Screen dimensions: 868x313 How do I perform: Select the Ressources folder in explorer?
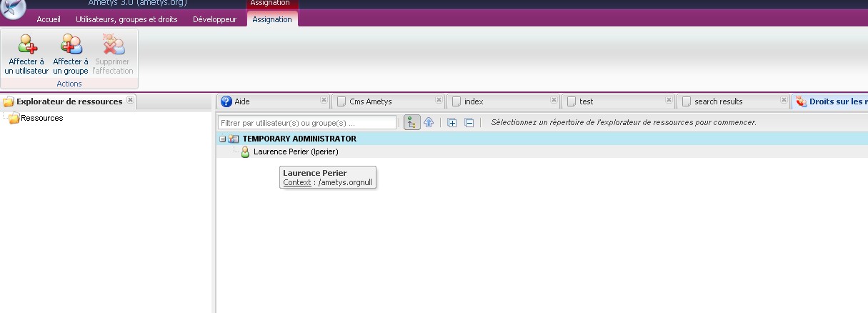(x=41, y=119)
